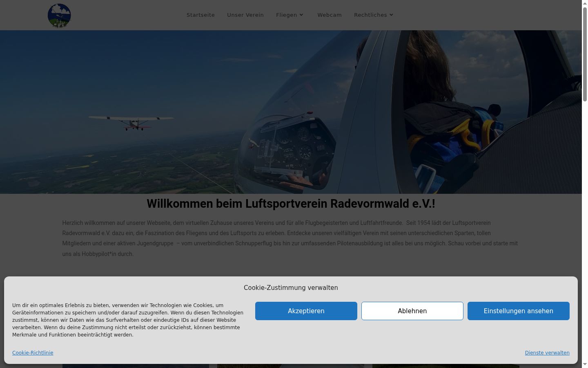Open the Cookie-Richtlinie link
The height and width of the screenshot is (368, 588).
click(x=33, y=353)
